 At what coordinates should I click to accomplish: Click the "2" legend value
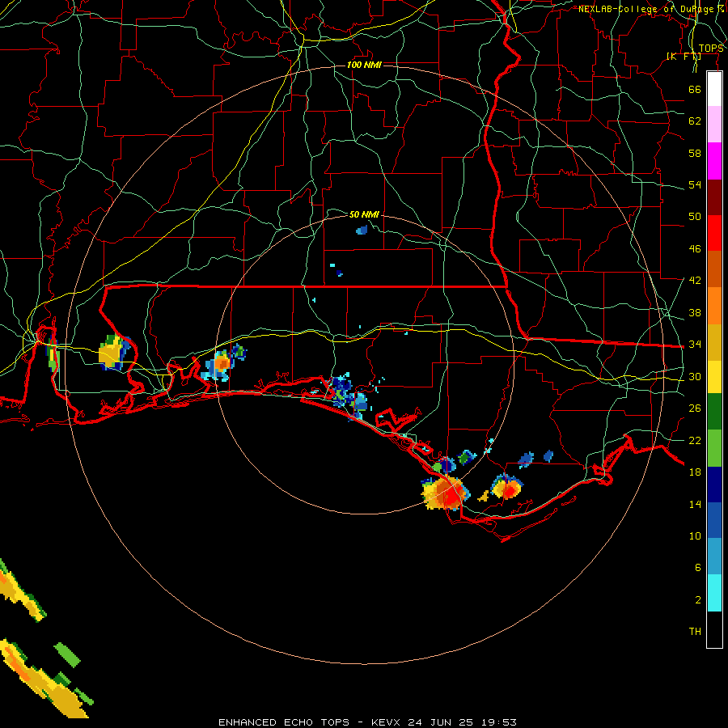coord(698,600)
